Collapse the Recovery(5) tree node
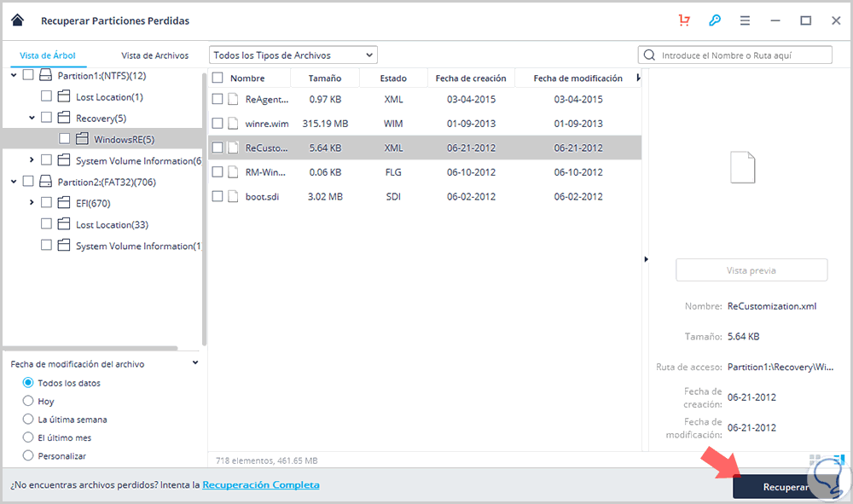The width and height of the screenshot is (853, 504). point(32,118)
